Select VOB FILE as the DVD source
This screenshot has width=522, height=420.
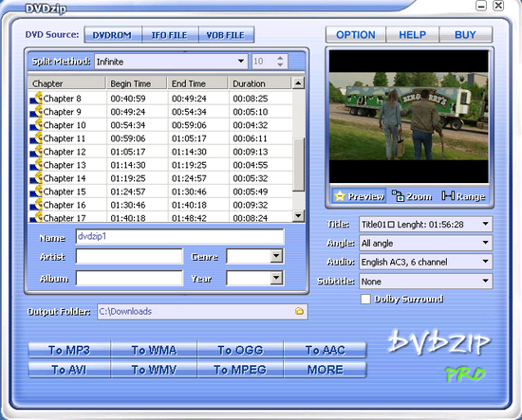click(x=227, y=34)
